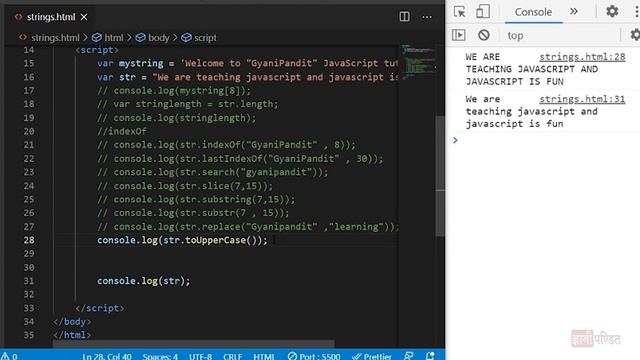Click Ln 28, Col 40 status item
This screenshot has height=360, width=640.
pos(107,356)
